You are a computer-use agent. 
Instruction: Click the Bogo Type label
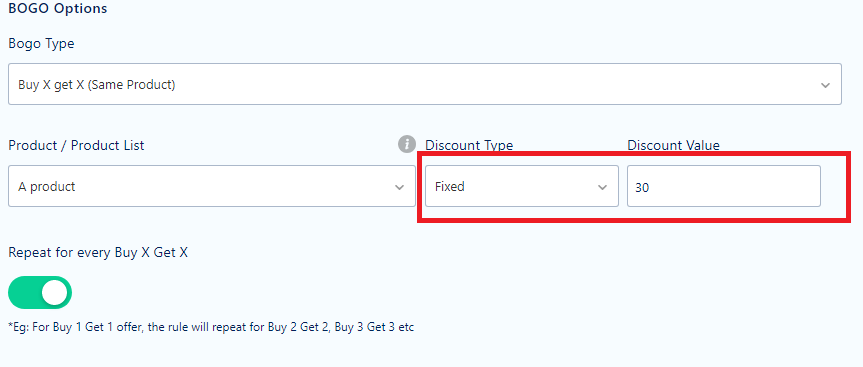41,43
